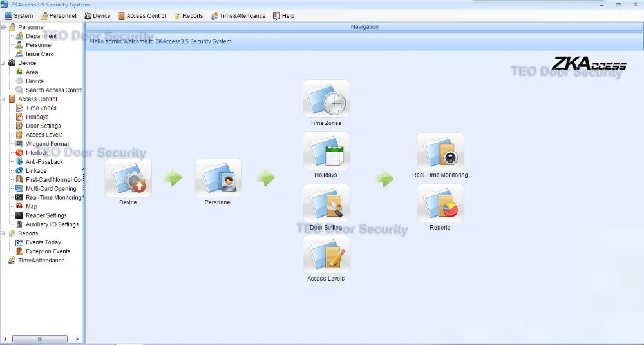Image resolution: width=644 pixels, height=345 pixels.
Task: Click the Access Levels label in Navigation pane
Action: click(x=326, y=279)
